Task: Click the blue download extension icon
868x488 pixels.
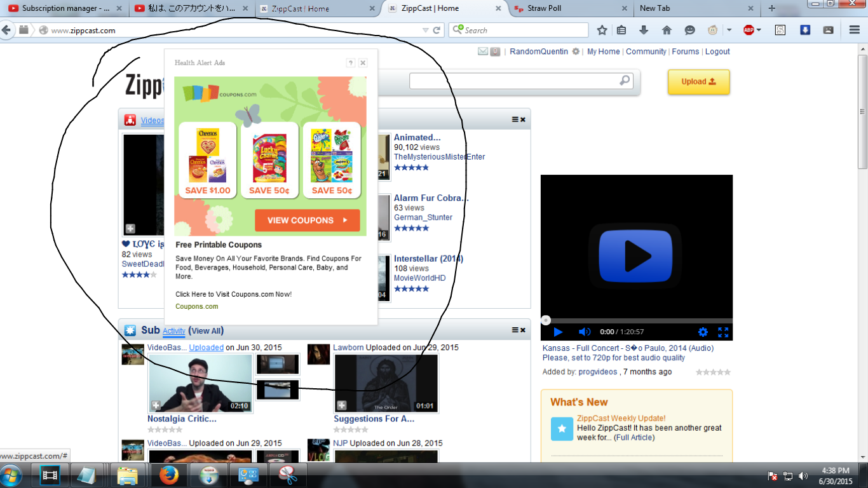Action: 804,30
